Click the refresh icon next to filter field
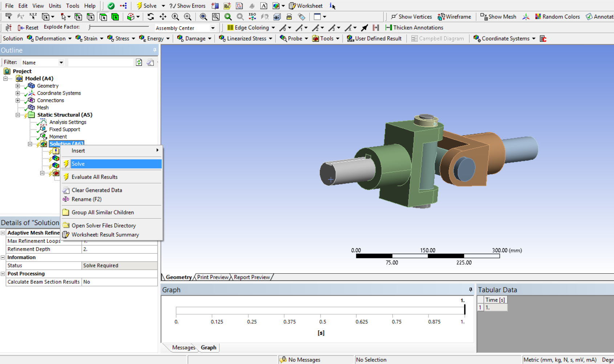 139,62
